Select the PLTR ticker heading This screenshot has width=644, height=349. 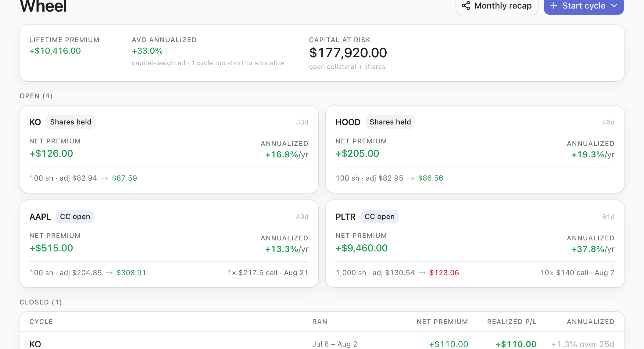(345, 217)
